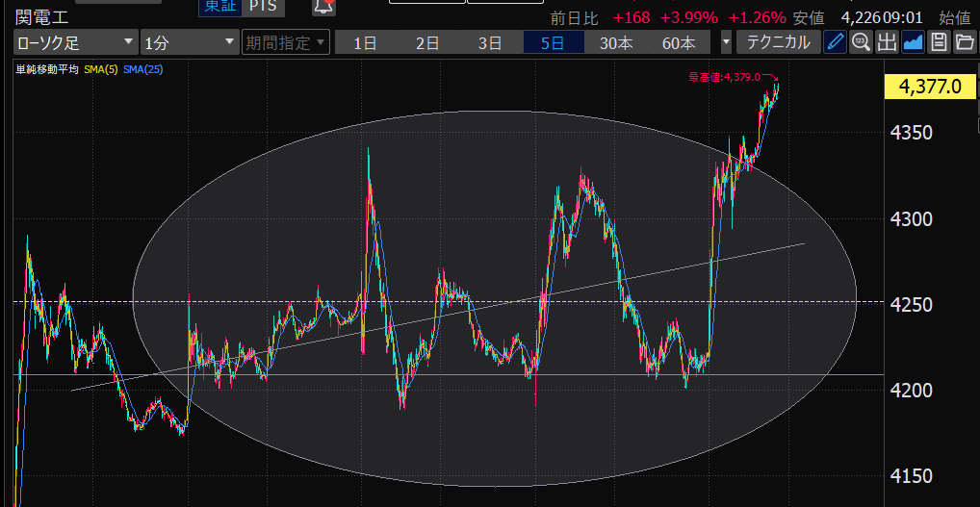Select the 3日 range tab

point(490,42)
